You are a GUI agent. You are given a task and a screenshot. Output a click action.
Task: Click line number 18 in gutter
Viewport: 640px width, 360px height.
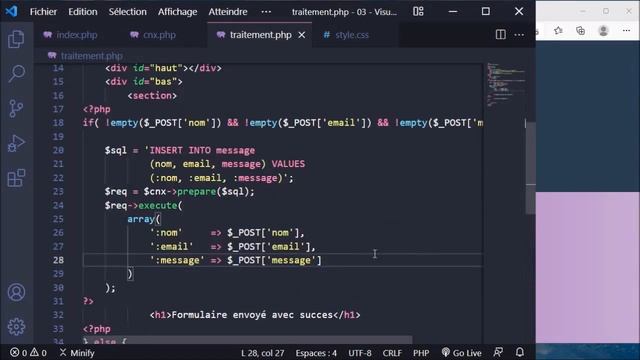pos(58,123)
